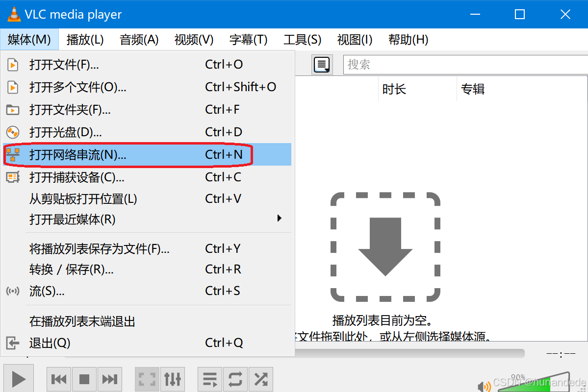Select 从剪贴板打开位置(L) entry

147,198
